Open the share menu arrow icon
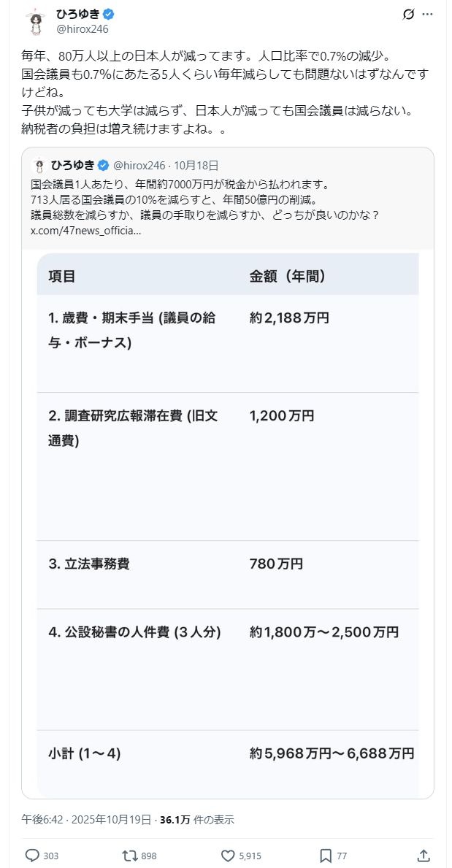 pos(423,856)
